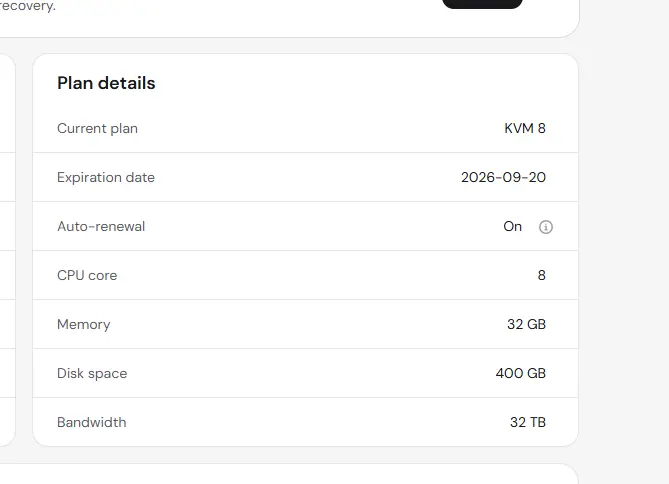Click the Auto-renewal label
Screen dimensions: 669x484
(x=101, y=227)
